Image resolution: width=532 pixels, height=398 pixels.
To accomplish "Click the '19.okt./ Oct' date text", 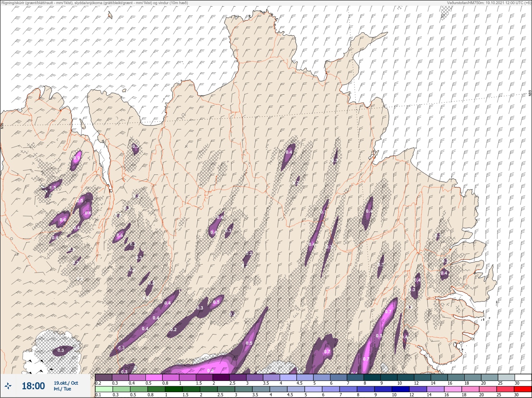I will [66, 383].
